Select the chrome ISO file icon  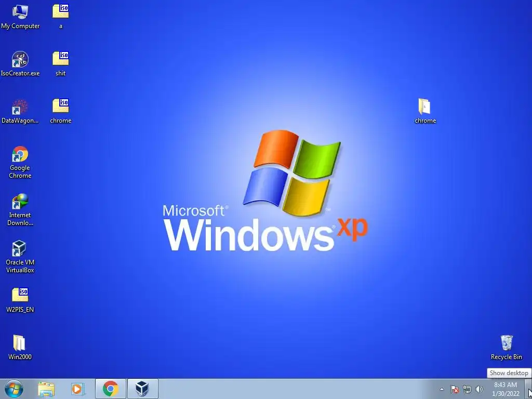pos(60,111)
